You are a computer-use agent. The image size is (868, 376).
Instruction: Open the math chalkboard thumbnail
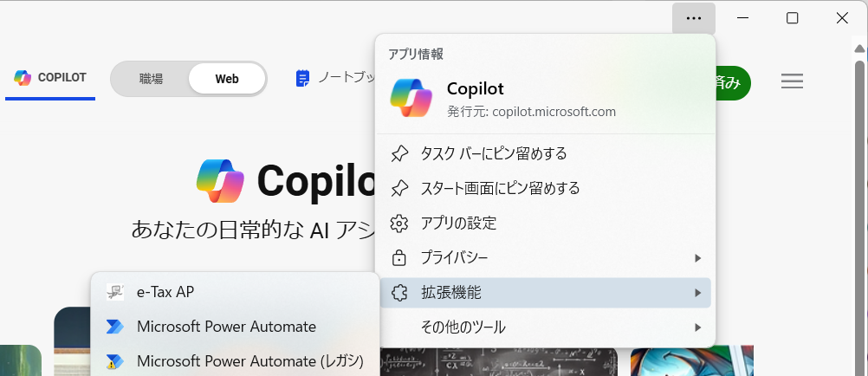click(499, 361)
